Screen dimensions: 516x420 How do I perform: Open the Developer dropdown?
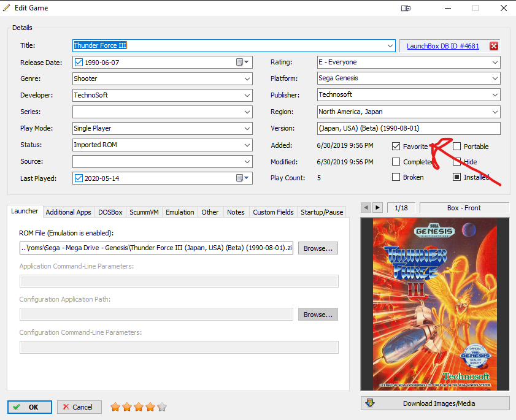[x=247, y=96]
